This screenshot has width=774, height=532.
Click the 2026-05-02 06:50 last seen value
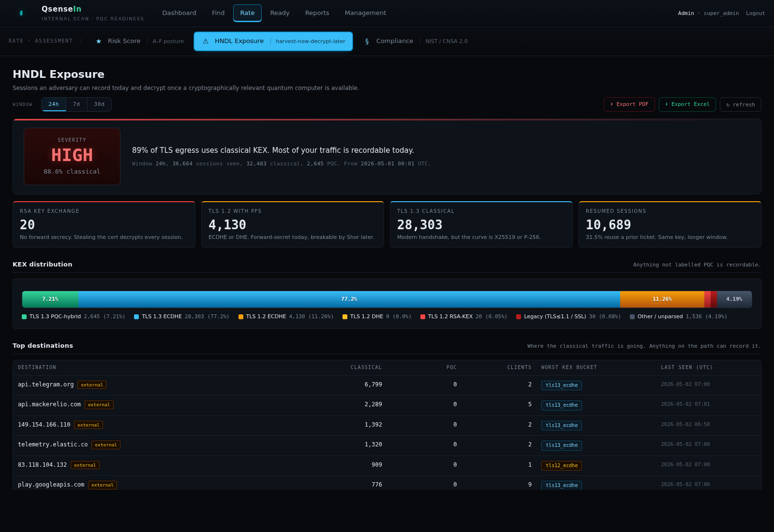click(x=685, y=425)
